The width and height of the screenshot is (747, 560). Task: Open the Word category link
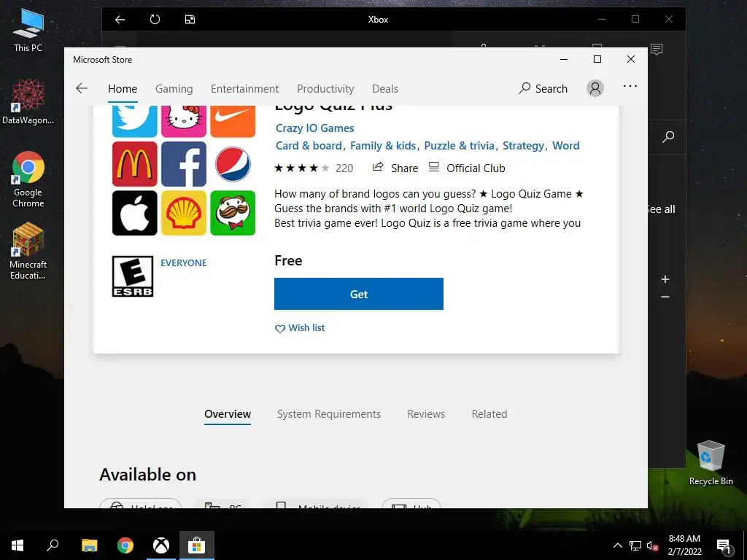point(566,146)
